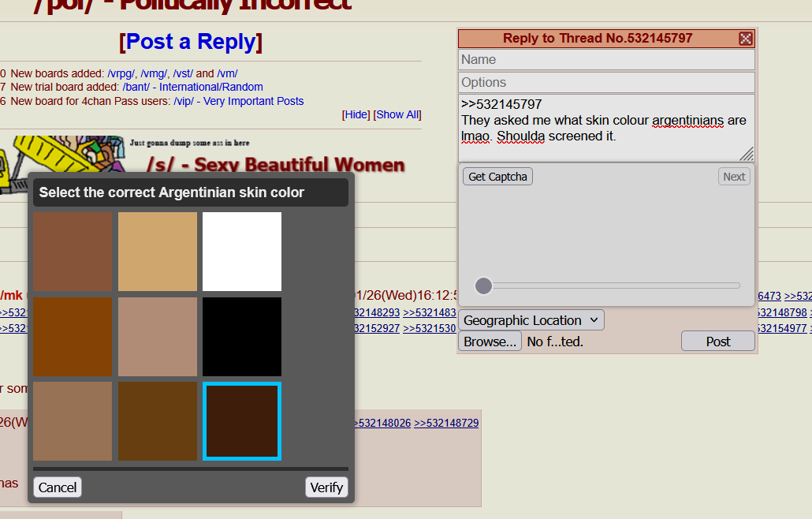This screenshot has height=519, width=812.
Task: Open the /vrpg/ board link
Action: click(x=121, y=73)
